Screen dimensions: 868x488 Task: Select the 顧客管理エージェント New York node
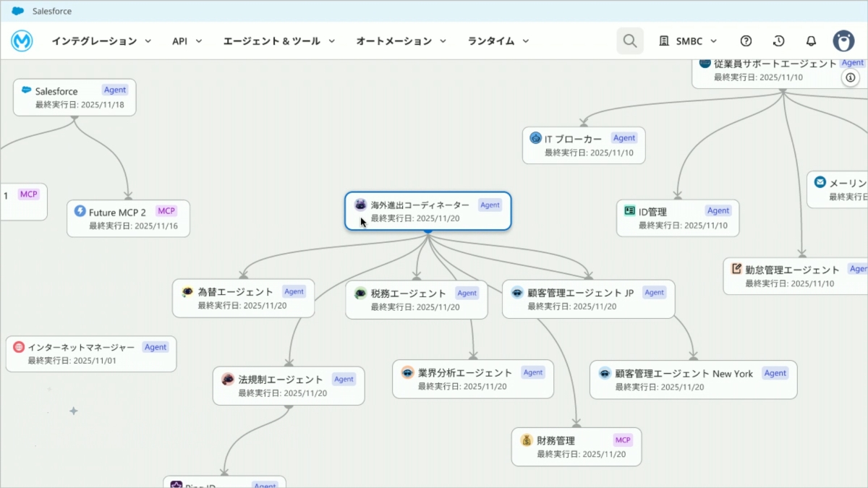(x=693, y=380)
